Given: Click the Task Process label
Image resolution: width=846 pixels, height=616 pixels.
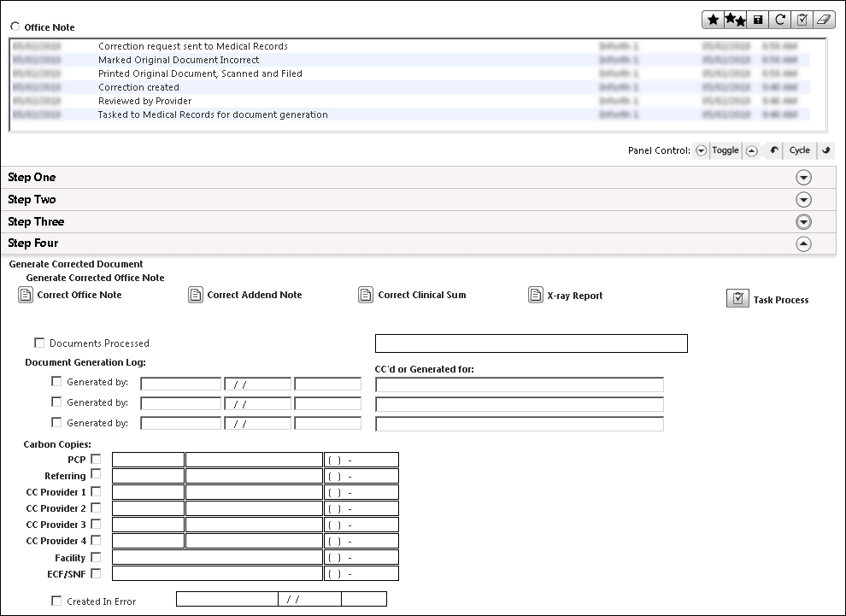Looking at the screenshot, I should pos(781,300).
